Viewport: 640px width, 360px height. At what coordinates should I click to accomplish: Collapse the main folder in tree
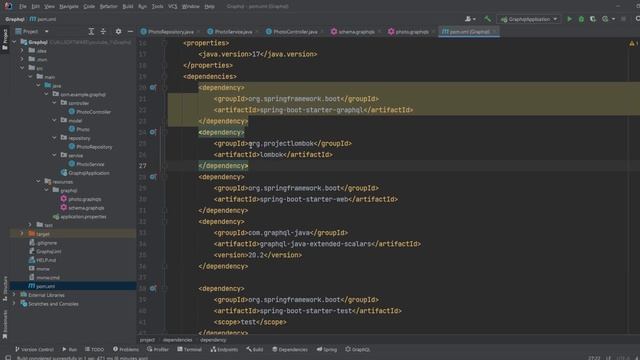[x=31, y=77]
